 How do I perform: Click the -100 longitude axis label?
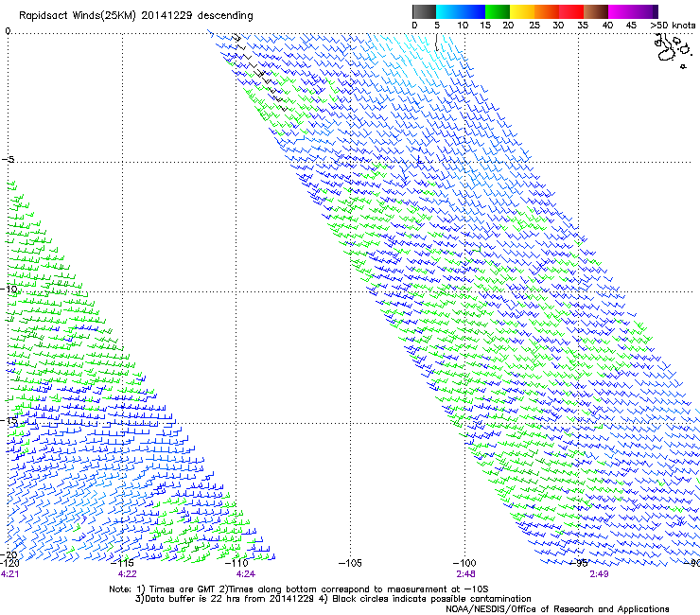464,563
